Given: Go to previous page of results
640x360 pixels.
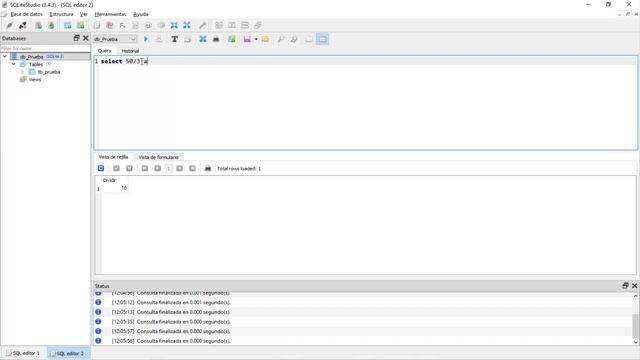Looking at the screenshot, I should (x=158, y=169).
